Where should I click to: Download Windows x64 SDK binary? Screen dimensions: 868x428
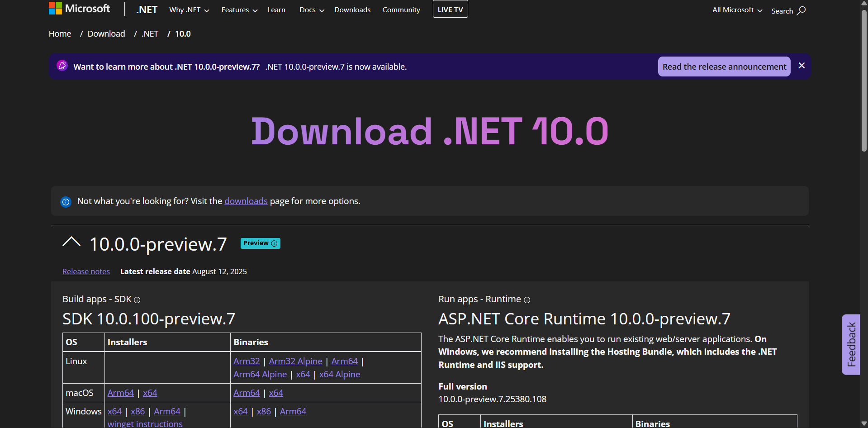coord(241,411)
